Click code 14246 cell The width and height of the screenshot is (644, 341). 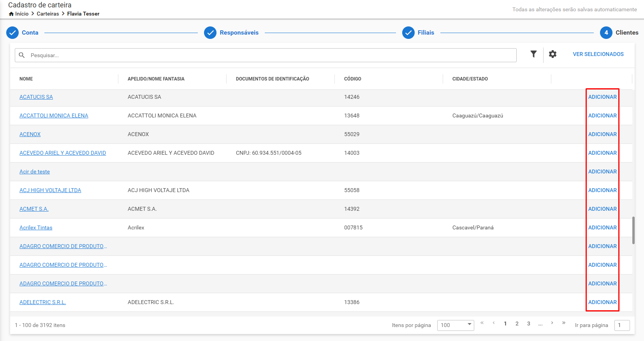pos(352,97)
